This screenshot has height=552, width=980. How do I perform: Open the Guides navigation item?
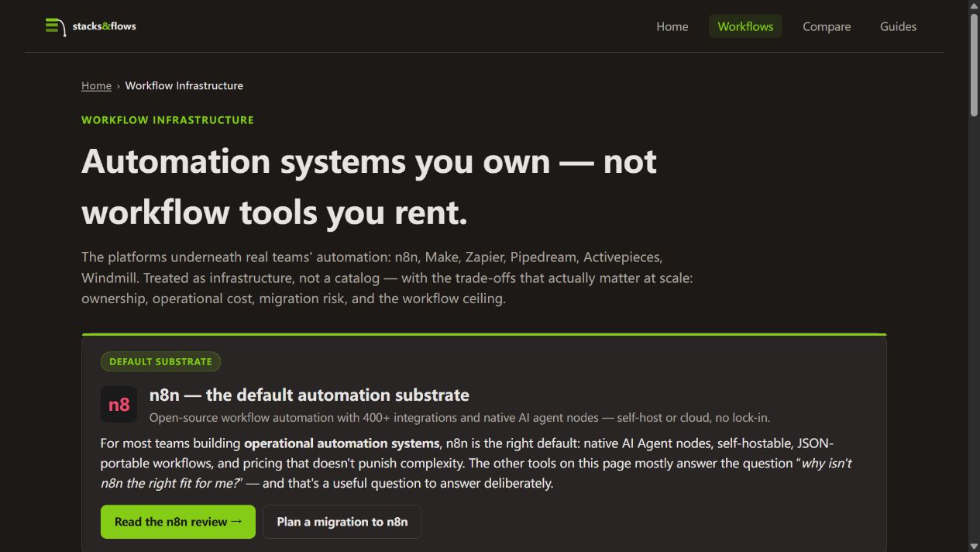tap(898, 26)
